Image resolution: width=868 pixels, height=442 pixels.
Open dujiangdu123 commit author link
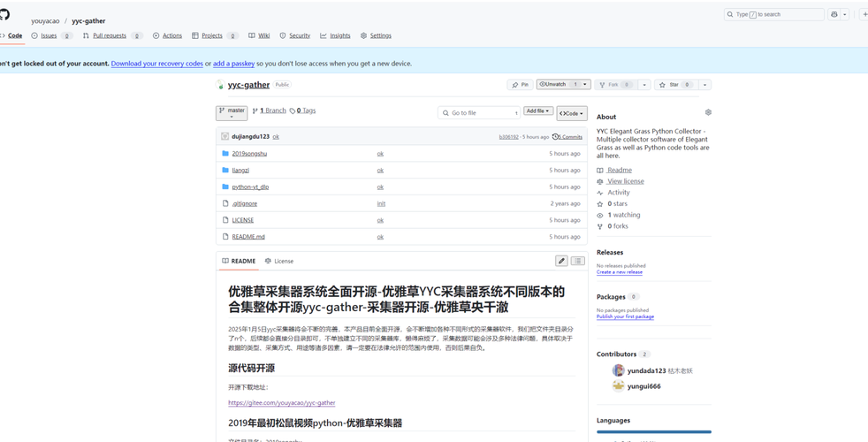pyautogui.click(x=251, y=137)
